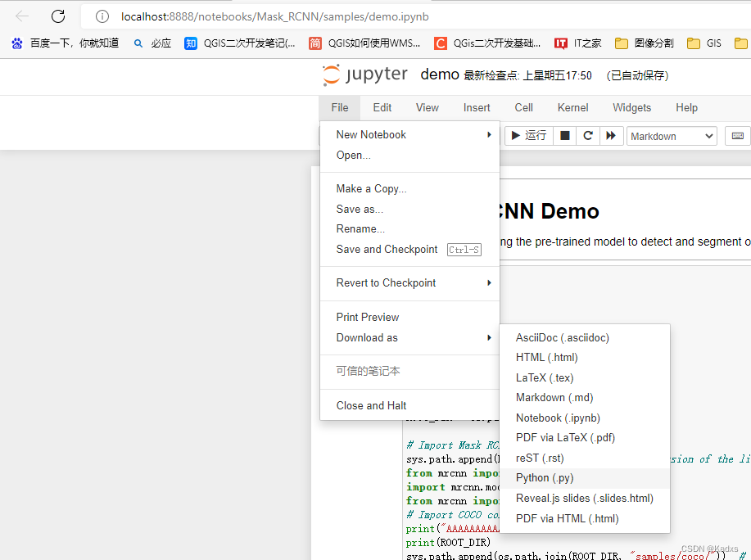Download as HTML (.html)
Viewport: 751px width, 560px height.
(584, 358)
